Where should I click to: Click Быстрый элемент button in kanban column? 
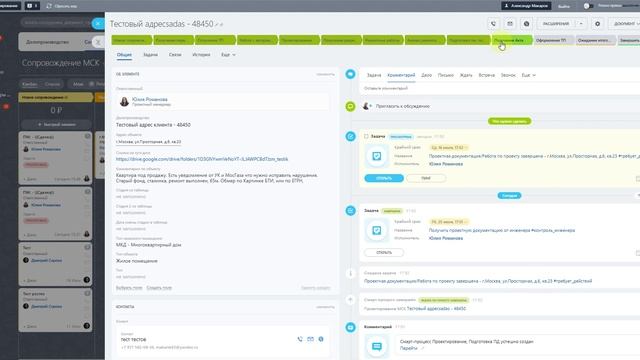click(x=56, y=124)
